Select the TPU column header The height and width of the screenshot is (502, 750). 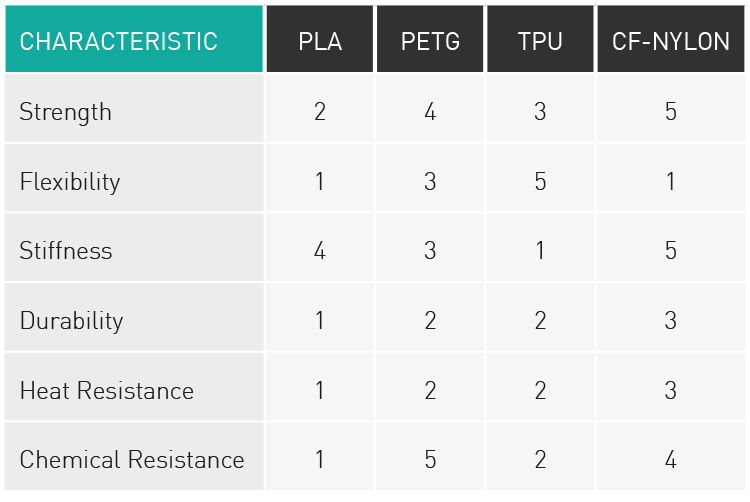[x=540, y=39]
